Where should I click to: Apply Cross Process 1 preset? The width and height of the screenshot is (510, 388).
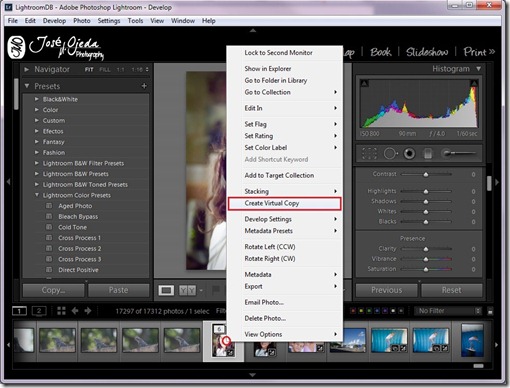click(x=79, y=238)
